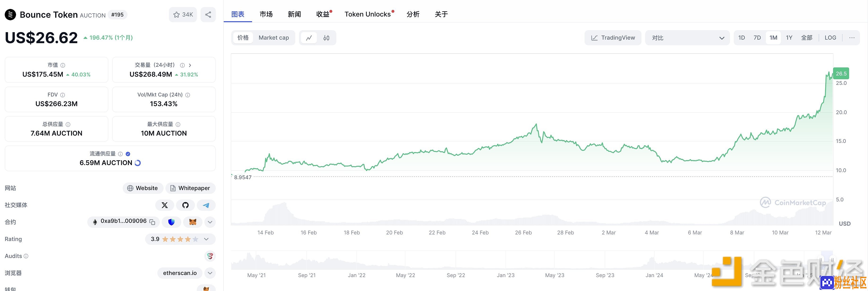This screenshot has height=291, width=868.
Task: Open the 市场 markets tab
Action: click(x=266, y=14)
